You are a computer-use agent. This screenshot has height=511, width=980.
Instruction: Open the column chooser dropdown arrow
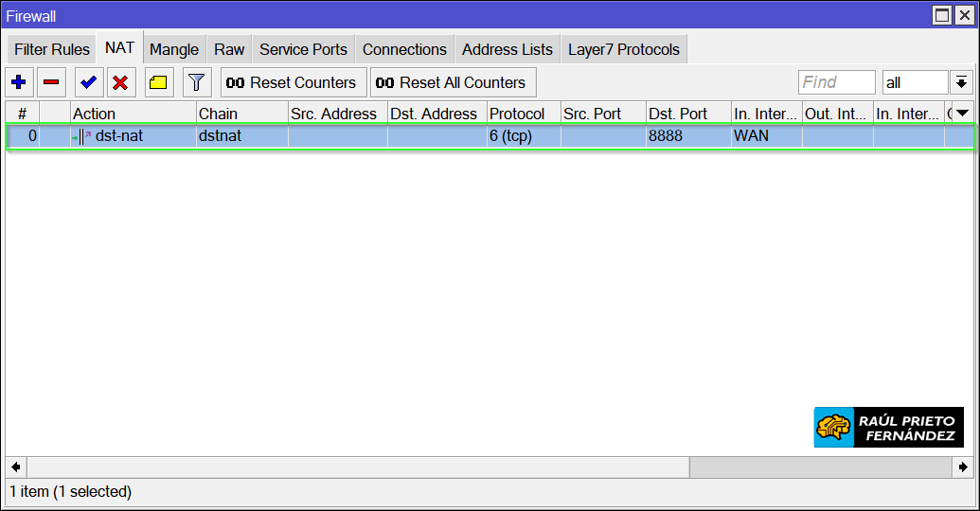coord(962,114)
